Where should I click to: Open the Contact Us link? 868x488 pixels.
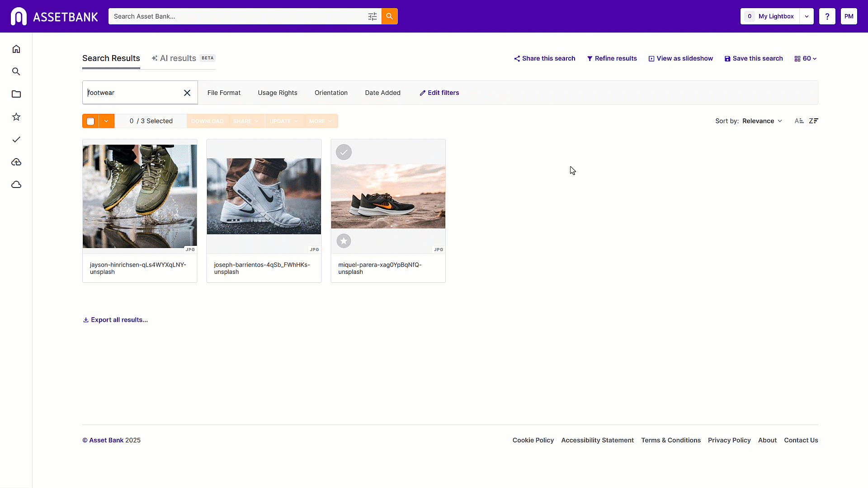coord(801,440)
